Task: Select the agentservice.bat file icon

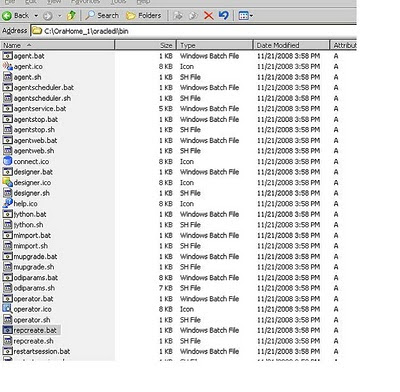Action: (x=8, y=108)
